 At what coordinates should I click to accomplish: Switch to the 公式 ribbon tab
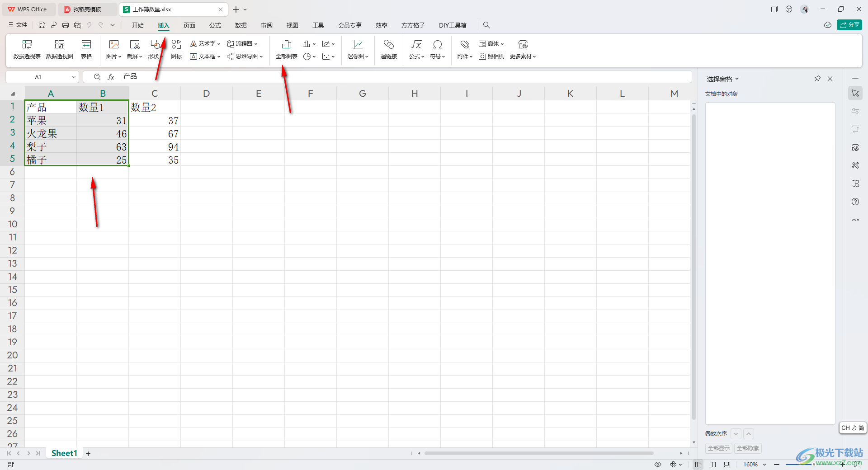[215, 25]
